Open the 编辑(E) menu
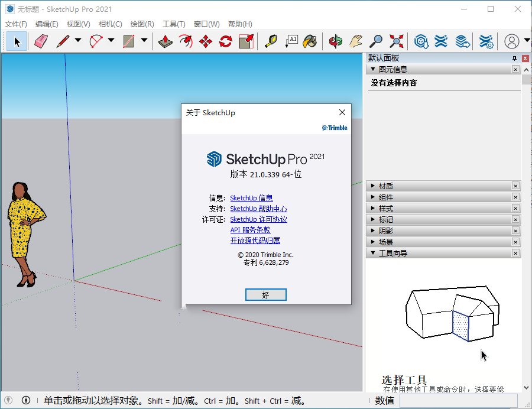The image size is (532, 409). tap(47, 24)
